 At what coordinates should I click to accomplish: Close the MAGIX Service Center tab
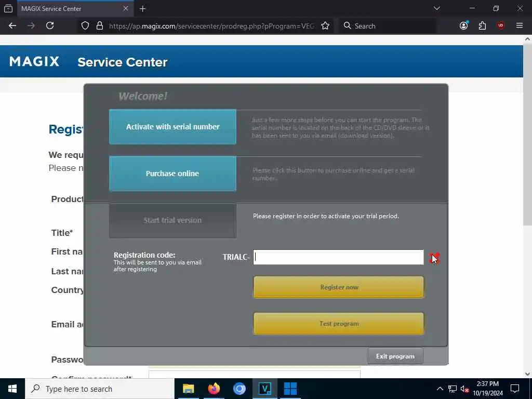coord(126,9)
